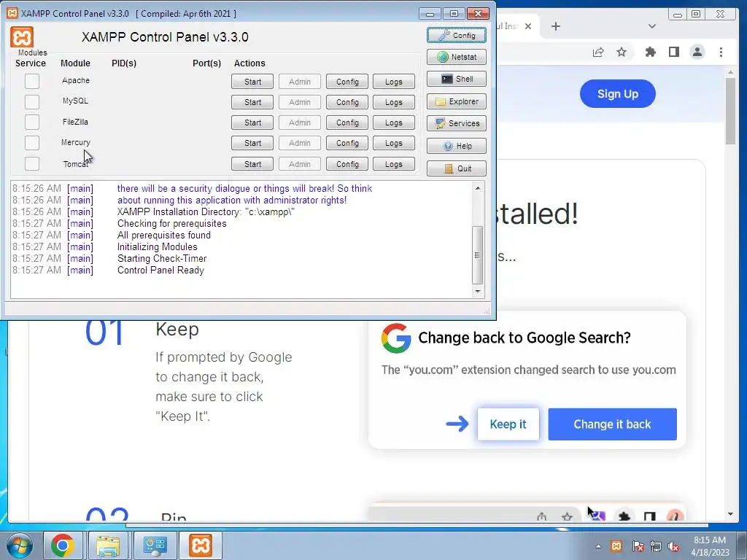Viewport: 747px width, 560px height.
Task: Open Config for the Apache module
Action: point(347,82)
